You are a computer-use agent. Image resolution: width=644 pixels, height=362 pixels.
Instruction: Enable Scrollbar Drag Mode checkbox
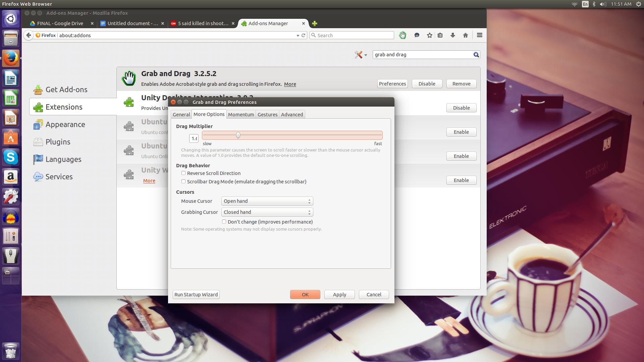(183, 181)
